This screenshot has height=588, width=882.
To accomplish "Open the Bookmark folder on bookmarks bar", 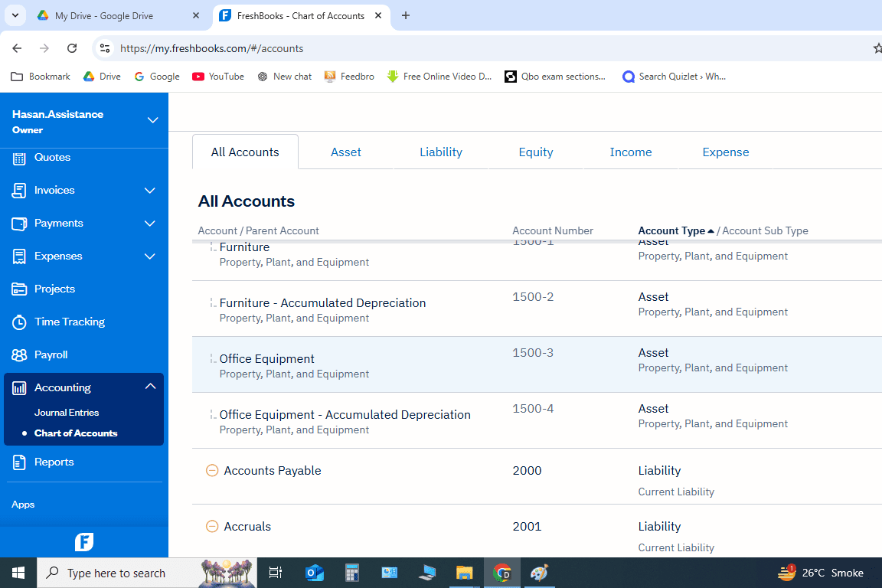I will (41, 77).
